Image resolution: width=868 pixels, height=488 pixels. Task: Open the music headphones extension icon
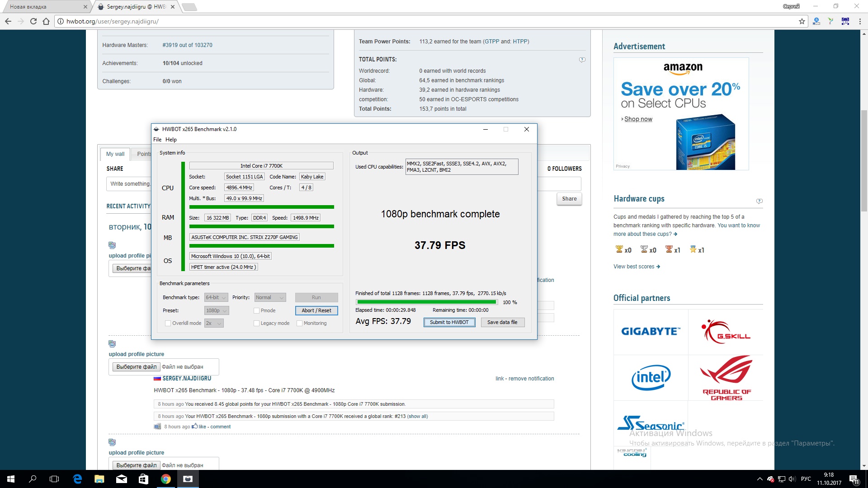pyautogui.click(x=845, y=21)
